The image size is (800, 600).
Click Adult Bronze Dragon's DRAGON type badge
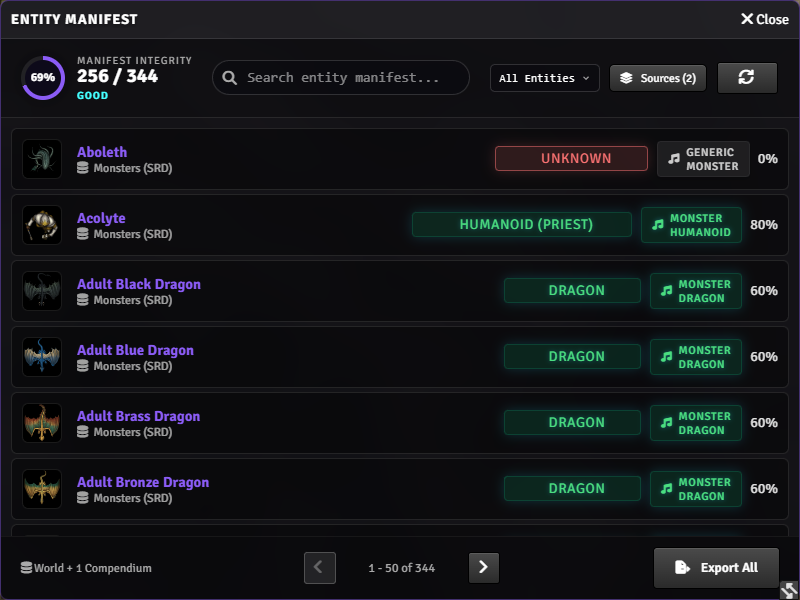point(572,488)
